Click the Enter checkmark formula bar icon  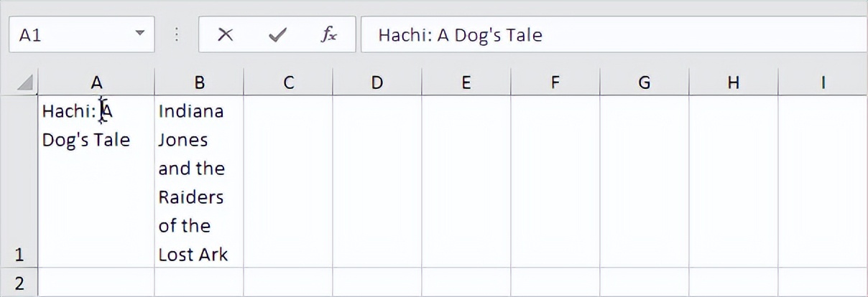click(x=277, y=35)
